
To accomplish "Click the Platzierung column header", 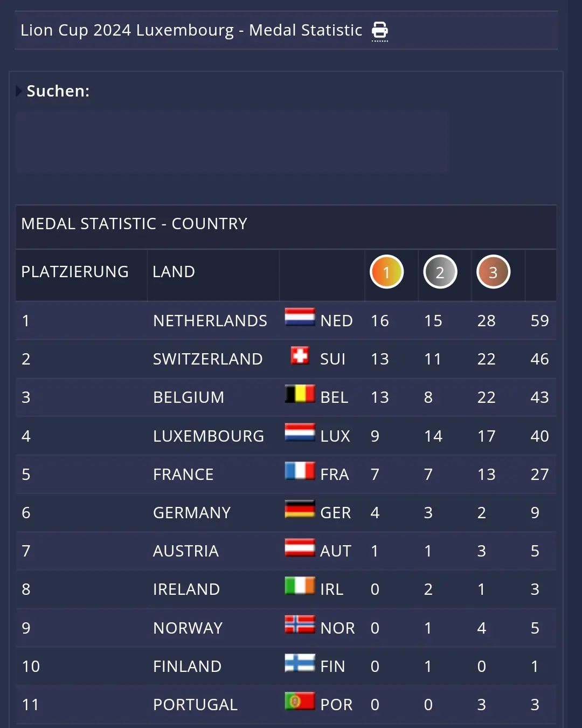I will coord(75,272).
